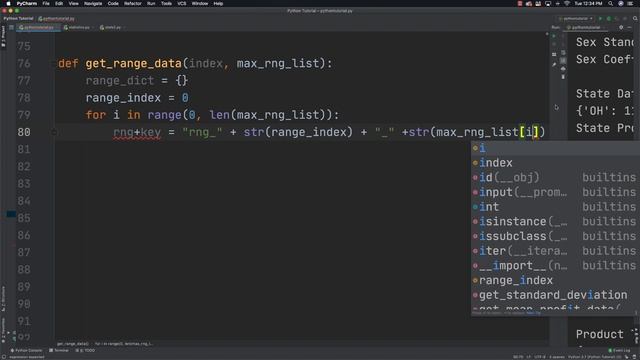Click line number 76 in gutter
The image size is (640, 360).
pyautogui.click(x=24, y=64)
